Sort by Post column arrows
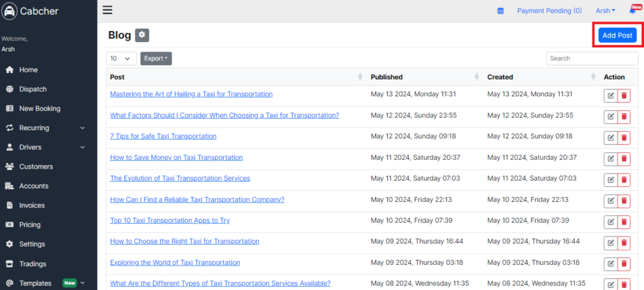644x290 pixels. click(x=360, y=77)
